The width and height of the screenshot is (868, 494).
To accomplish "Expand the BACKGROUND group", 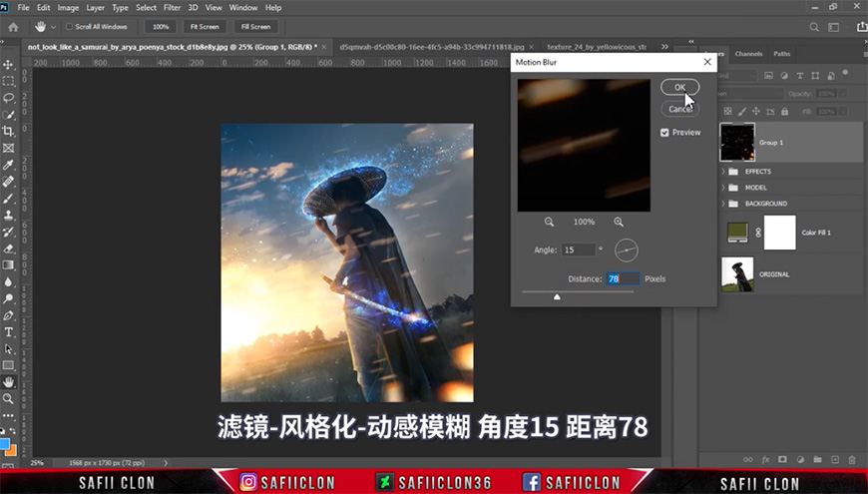I will tap(723, 204).
